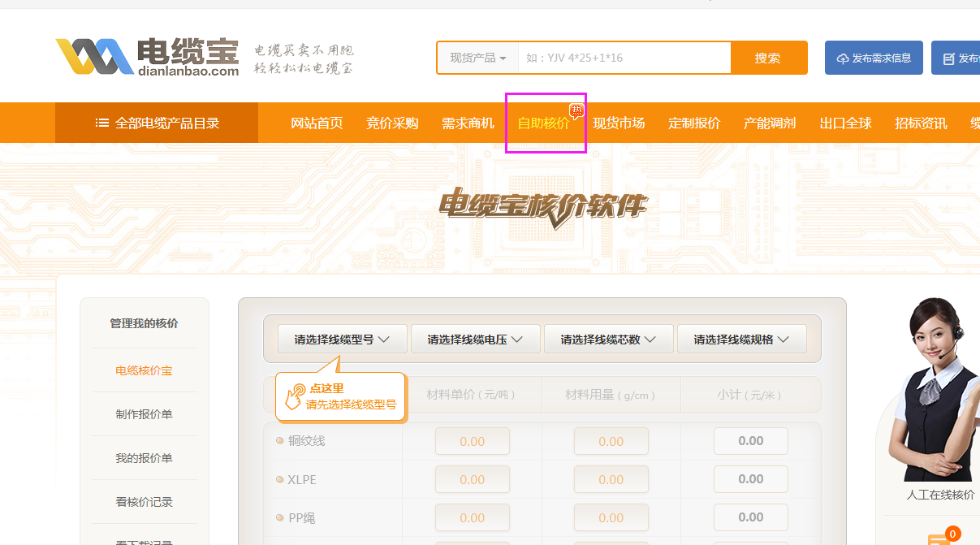Click the hot badge next to 自助核价

pos(576,110)
